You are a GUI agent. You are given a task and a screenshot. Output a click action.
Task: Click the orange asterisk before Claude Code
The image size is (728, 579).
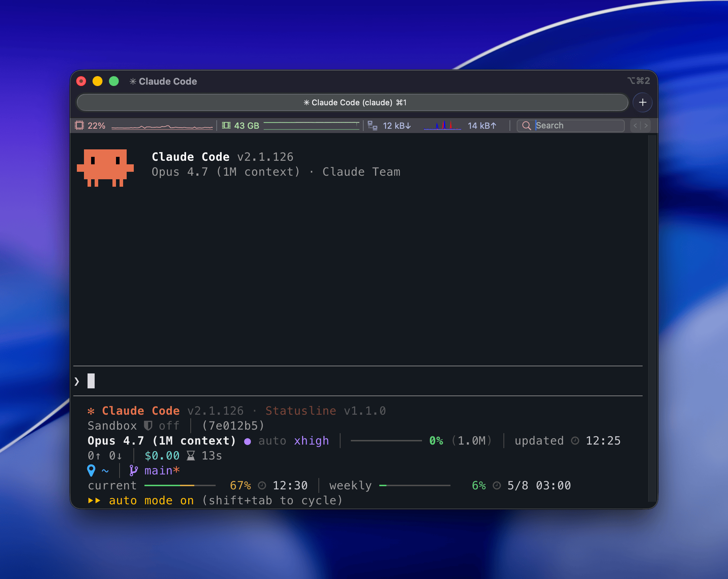[x=91, y=411]
